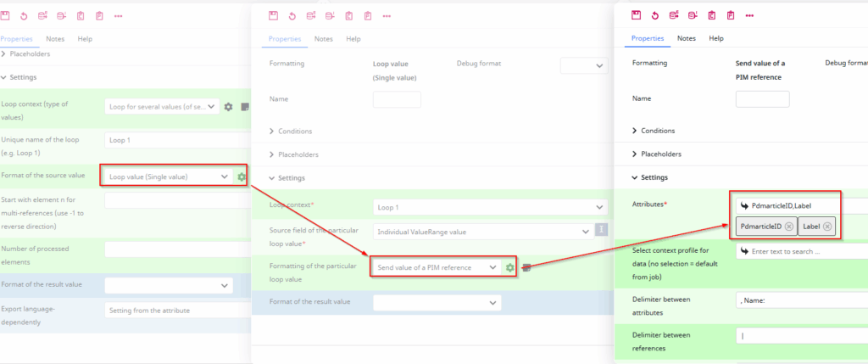
Task: Expand Placeholders section in the middle panel
Action: [x=293, y=154]
